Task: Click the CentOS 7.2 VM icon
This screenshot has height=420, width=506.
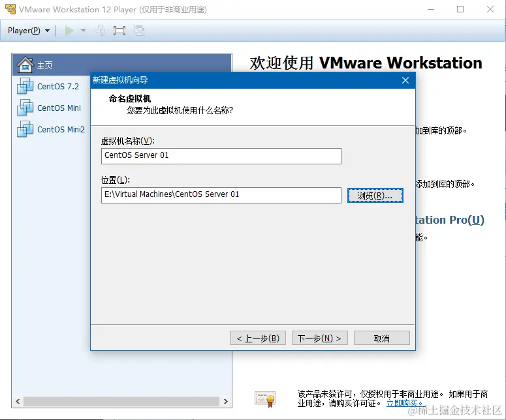Action: (25, 86)
